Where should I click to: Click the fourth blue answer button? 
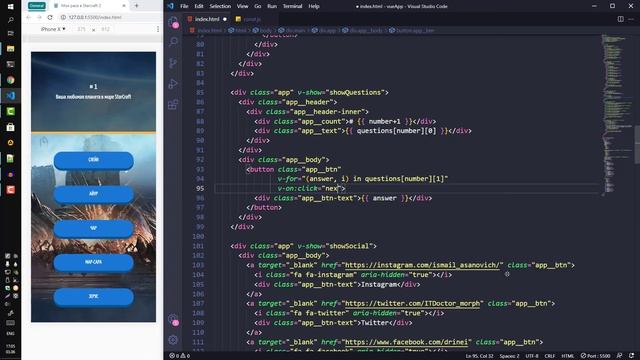pos(93,262)
